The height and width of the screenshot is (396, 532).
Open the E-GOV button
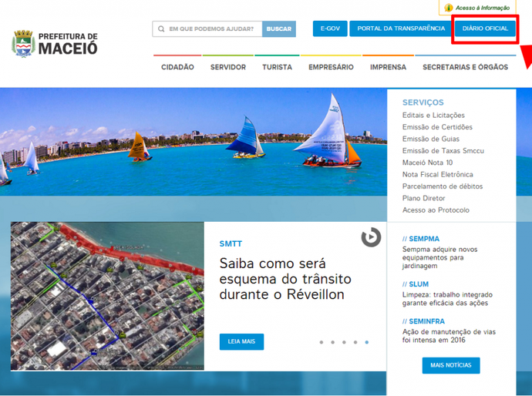[330, 29]
